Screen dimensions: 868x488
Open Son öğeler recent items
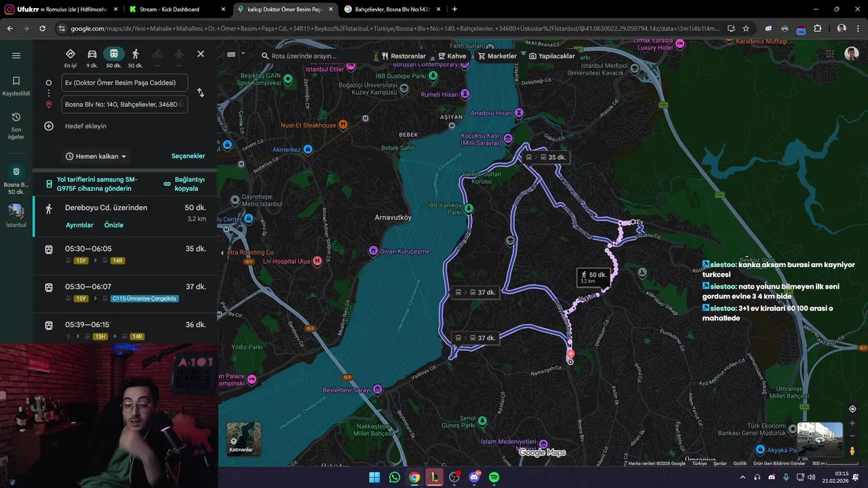click(x=16, y=126)
